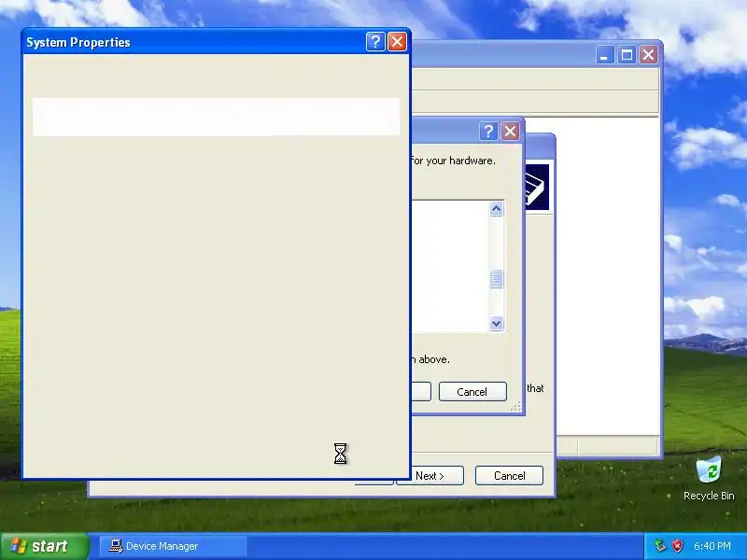The image size is (747, 560).
Task: Click the Safely Remove Hardware tray icon
Action: pos(660,546)
